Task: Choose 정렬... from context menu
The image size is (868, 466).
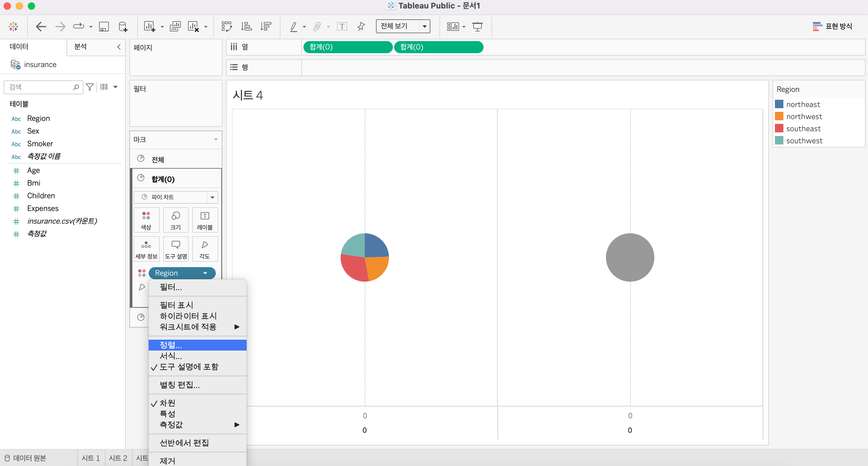Action: click(170, 345)
